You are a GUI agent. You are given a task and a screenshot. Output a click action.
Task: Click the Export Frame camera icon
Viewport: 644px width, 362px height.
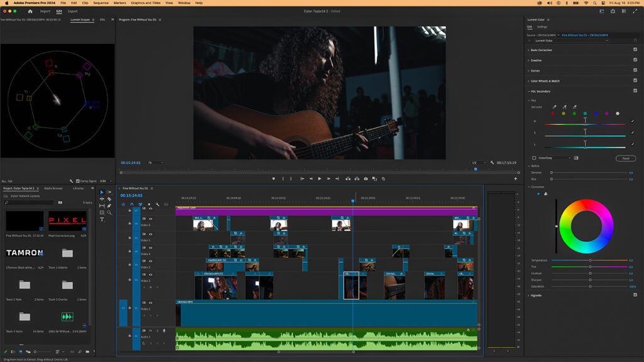[365, 178]
